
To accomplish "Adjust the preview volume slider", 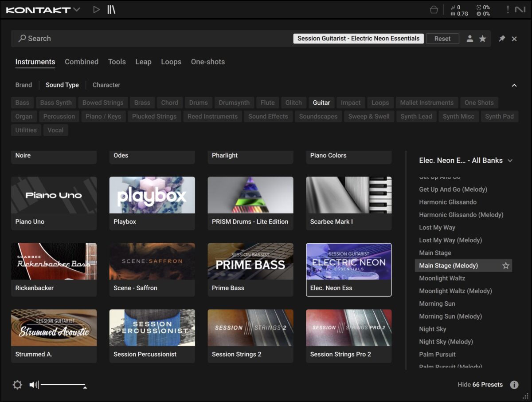I will (x=63, y=385).
